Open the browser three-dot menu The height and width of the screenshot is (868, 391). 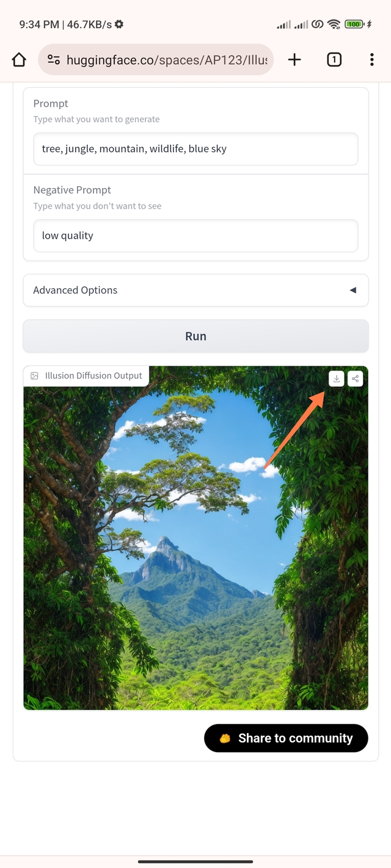click(x=371, y=59)
